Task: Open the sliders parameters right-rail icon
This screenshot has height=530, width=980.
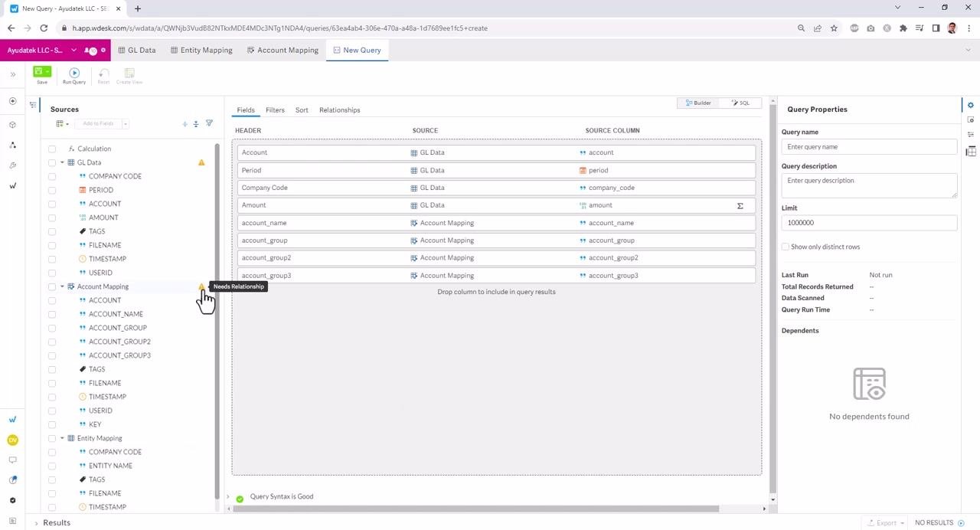Action: coord(971,135)
